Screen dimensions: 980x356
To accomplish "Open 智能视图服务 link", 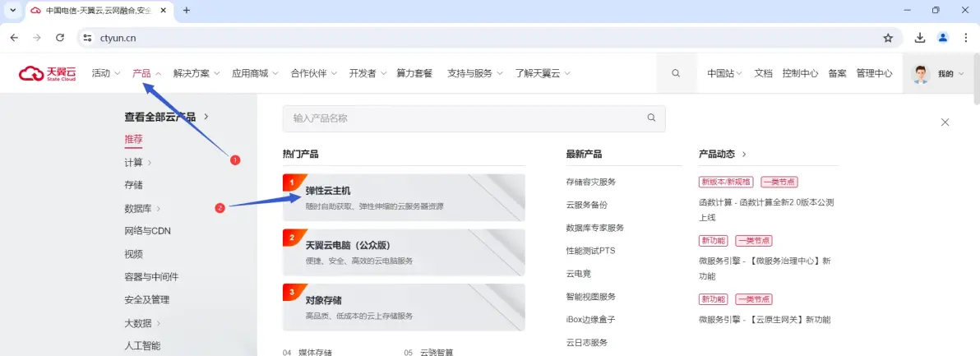I will [590, 297].
